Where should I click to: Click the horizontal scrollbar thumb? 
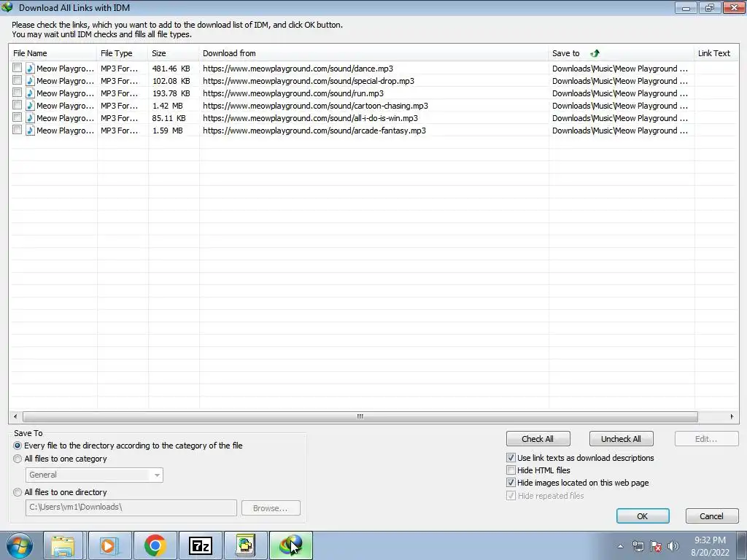tap(360, 416)
